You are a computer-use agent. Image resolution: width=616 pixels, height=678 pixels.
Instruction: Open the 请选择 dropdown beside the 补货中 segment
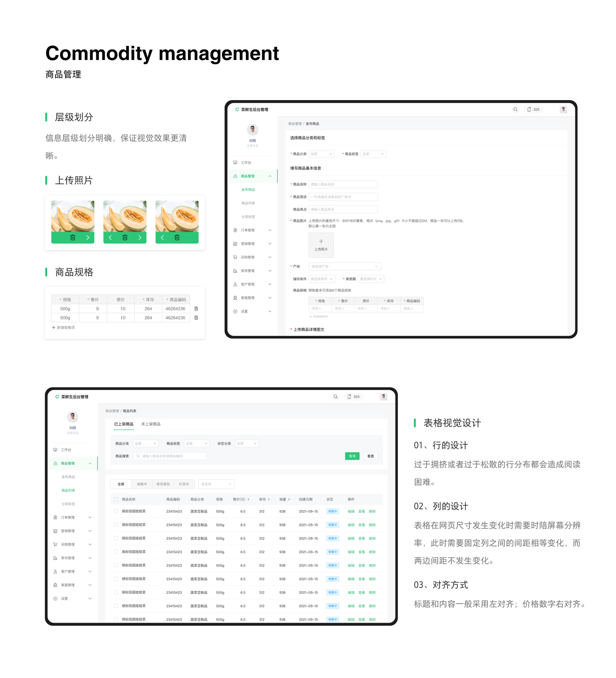click(216, 484)
